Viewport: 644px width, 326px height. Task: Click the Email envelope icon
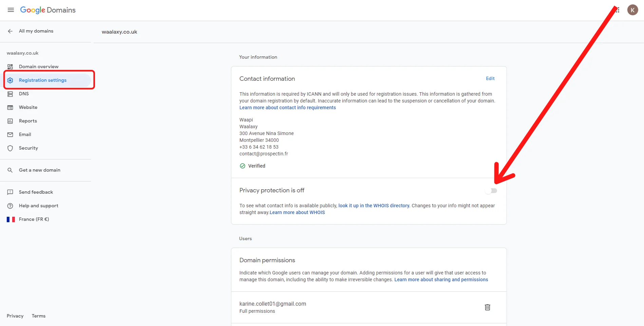pyautogui.click(x=10, y=135)
